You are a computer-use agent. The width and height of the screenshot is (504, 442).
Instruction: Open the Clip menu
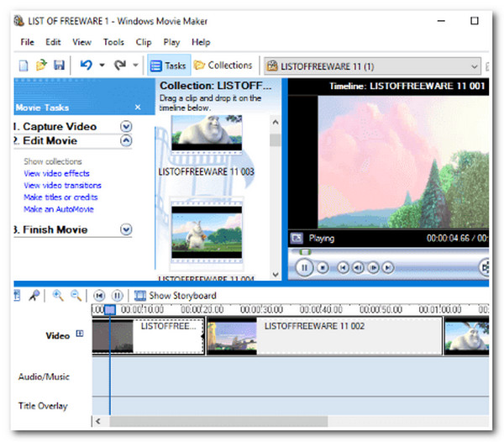tap(144, 42)
